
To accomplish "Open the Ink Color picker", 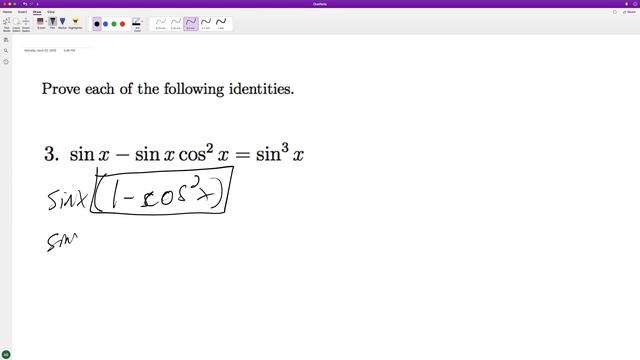I will (x=137, y=24).
